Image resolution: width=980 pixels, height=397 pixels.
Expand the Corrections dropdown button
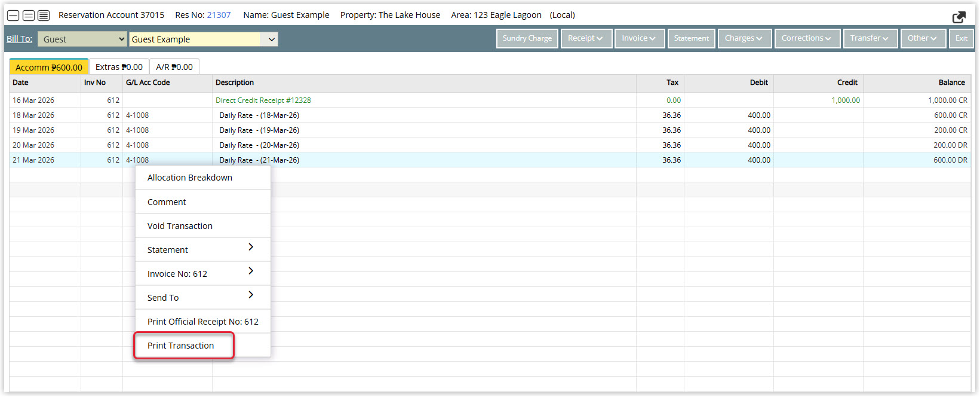(807, 38)
